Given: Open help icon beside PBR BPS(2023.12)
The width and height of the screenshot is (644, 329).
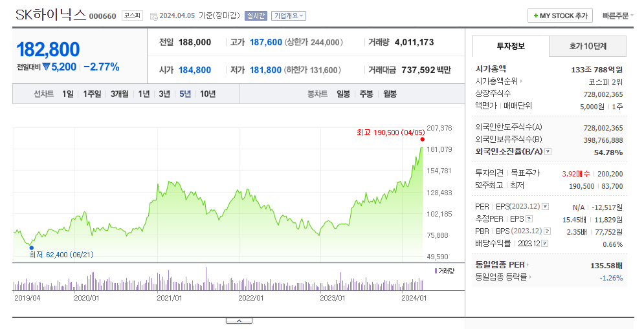Looking at the screenshot, I should tap(547, 231).
